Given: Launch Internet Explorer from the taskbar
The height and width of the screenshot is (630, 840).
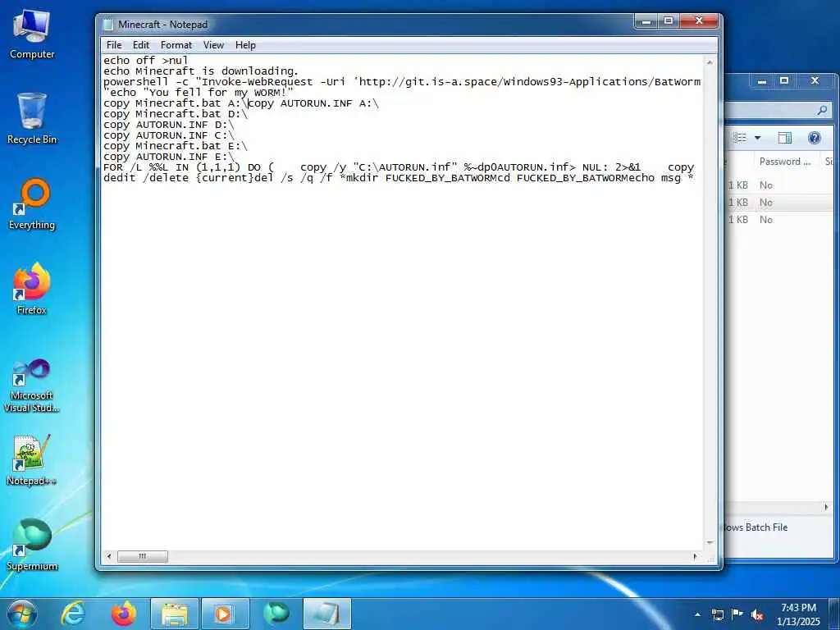Looking at the screenshot, I should pyautogui.click(x=73, y=614).
